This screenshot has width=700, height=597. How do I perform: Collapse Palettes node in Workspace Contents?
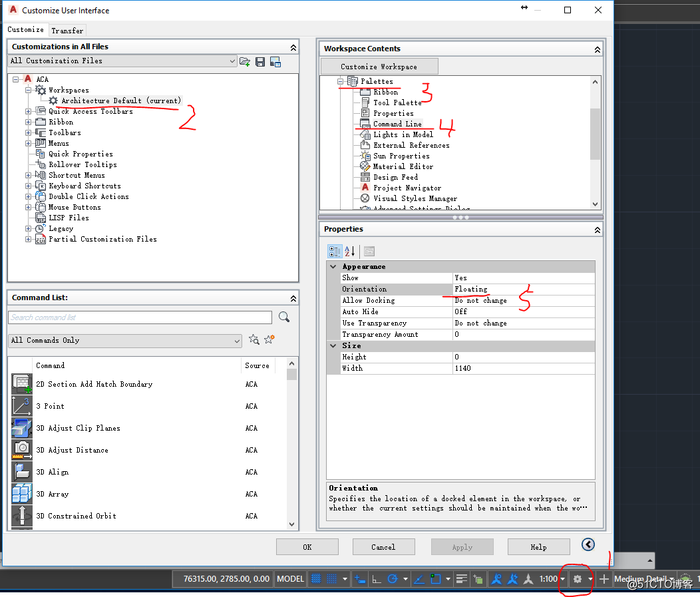click(340, 81)
